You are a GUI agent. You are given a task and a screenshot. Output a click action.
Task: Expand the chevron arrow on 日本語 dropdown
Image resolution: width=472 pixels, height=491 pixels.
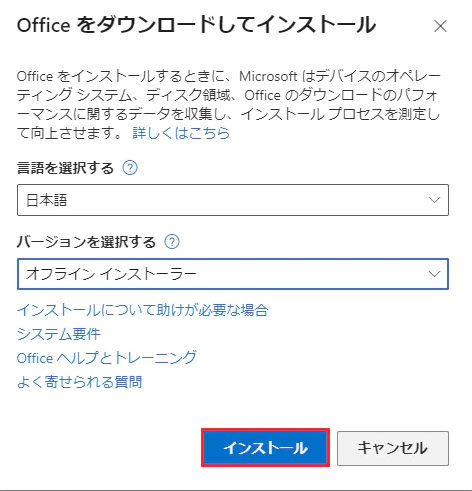click(x=434, y=200)
